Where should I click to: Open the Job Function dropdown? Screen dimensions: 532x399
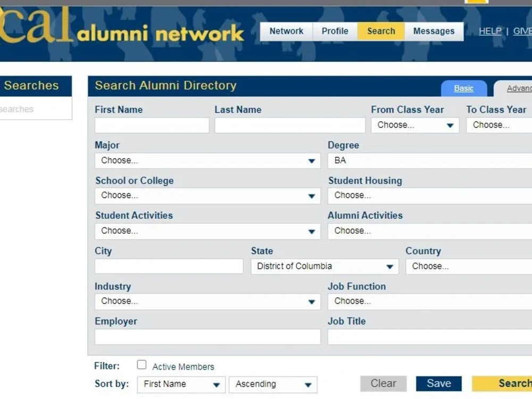pyautogui.click(x=430, y=302)
